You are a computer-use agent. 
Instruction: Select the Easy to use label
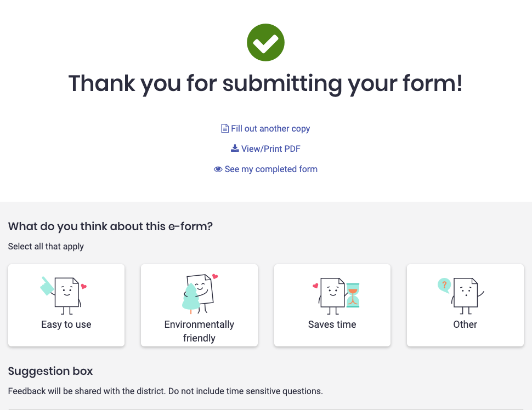pyautogui.click(x=66, y=324)
